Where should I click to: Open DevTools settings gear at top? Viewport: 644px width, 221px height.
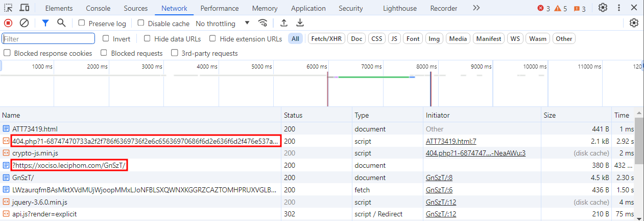pos(603,8)
